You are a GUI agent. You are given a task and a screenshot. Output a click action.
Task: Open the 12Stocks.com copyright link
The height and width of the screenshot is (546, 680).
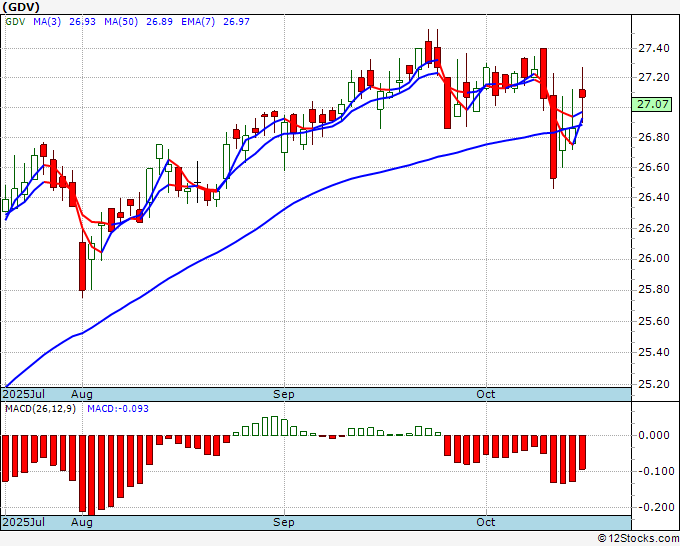point(638,539)
